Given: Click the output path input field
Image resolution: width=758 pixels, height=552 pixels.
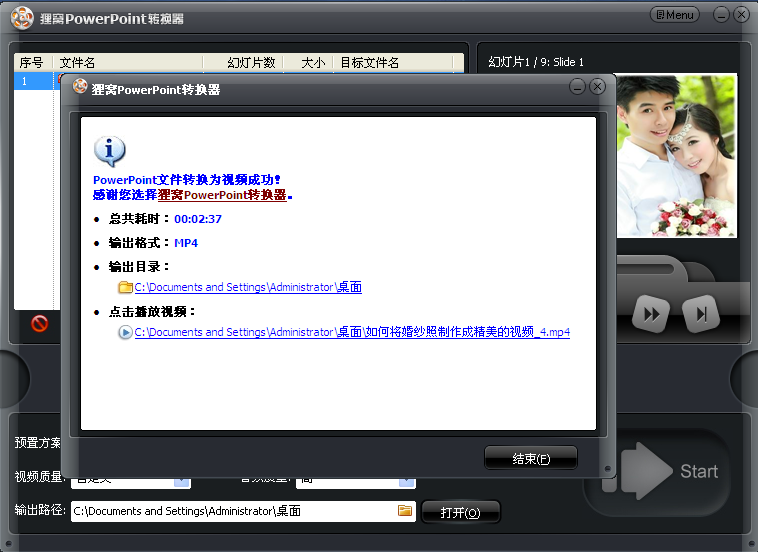Looking at the screenshot, I should coord(243,511).
